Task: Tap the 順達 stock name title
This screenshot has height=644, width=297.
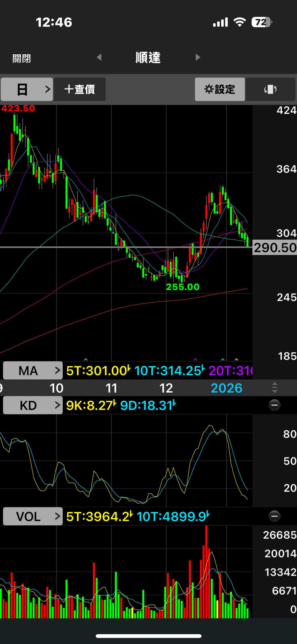Action: [148, 57]
